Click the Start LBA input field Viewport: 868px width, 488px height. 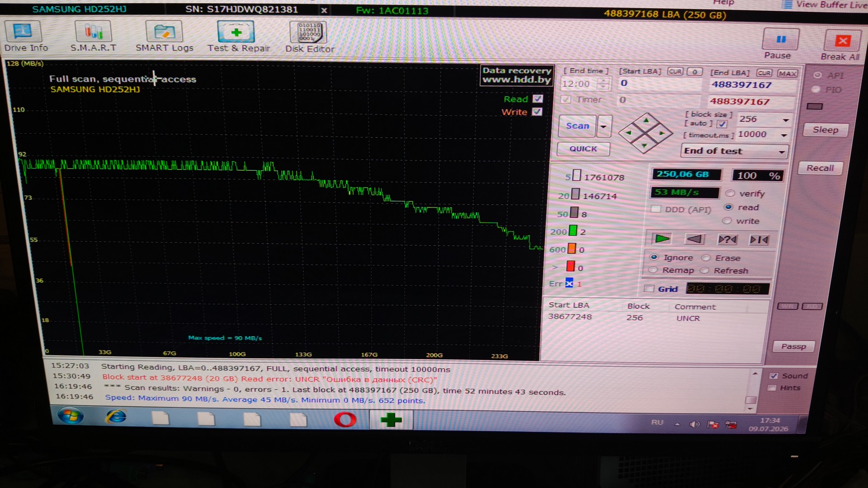tap(659, 83)
